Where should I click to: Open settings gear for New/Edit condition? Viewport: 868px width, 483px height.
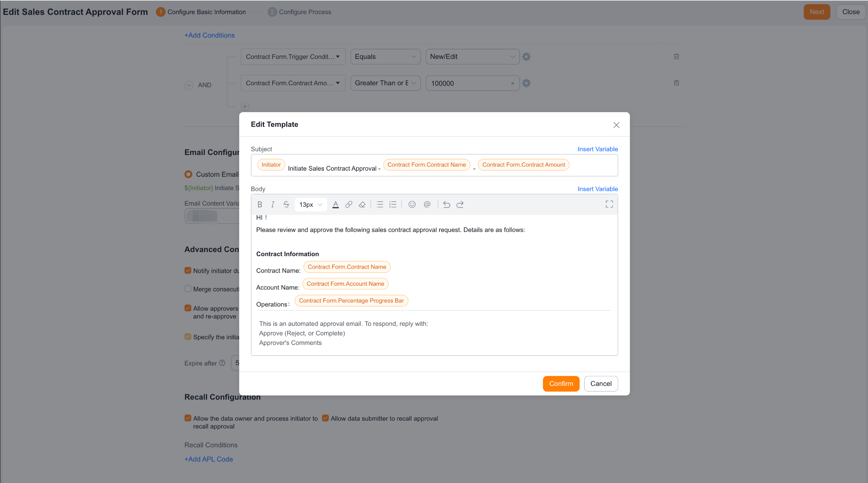(x=526, y=57)
